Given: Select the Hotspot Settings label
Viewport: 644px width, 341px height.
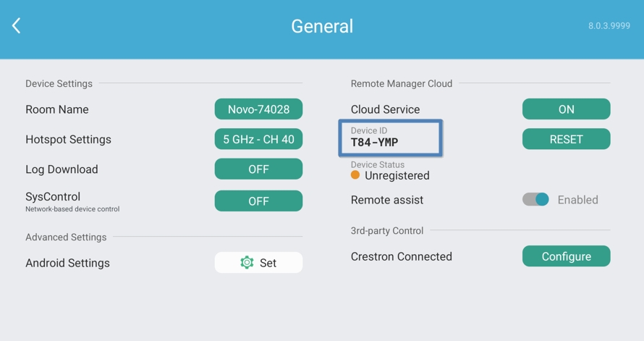Looking at the screenshot, I should pyautogui.click(x=68, y=140).
